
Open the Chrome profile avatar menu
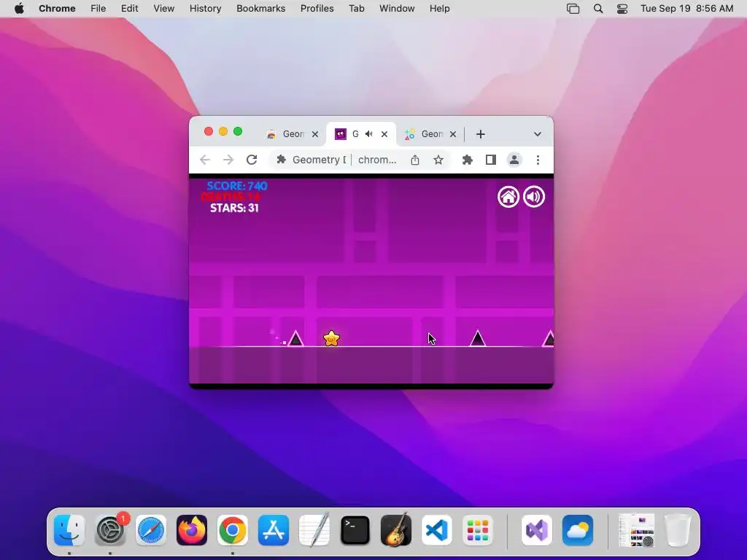coord(514,160)
